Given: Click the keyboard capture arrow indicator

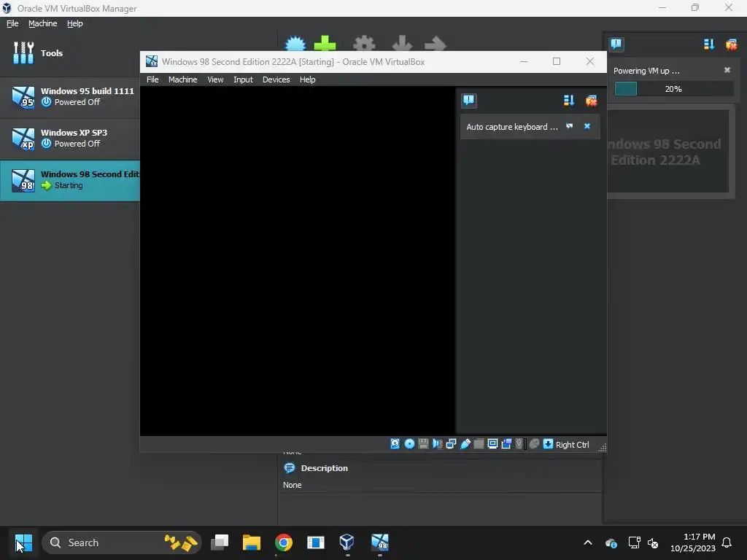Looking at the screenshot, I should [x=548, y=444].
